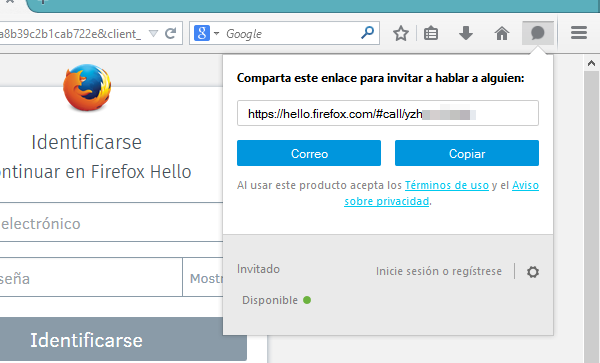Open the URL history dropdown arrow

point(153,34)
